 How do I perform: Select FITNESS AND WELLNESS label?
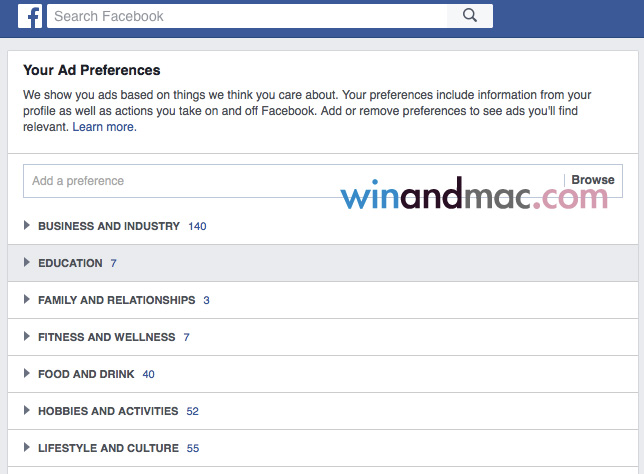[107, 337]
